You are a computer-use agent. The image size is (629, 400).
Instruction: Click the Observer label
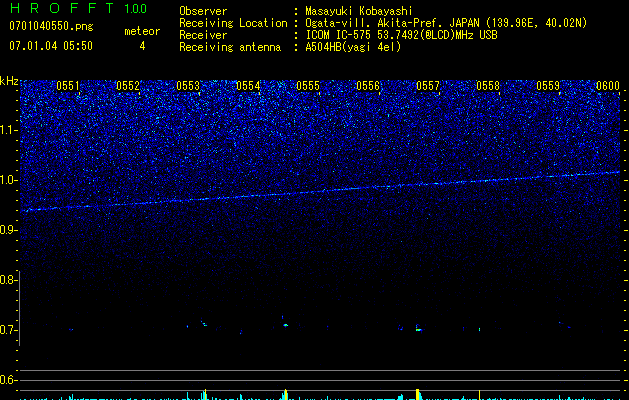click(203, 11)
